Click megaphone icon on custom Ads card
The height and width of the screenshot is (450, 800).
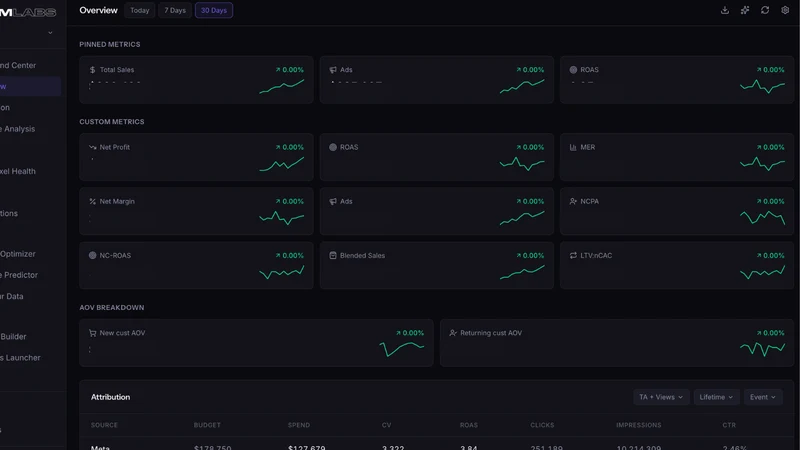(x=333, y=202)
